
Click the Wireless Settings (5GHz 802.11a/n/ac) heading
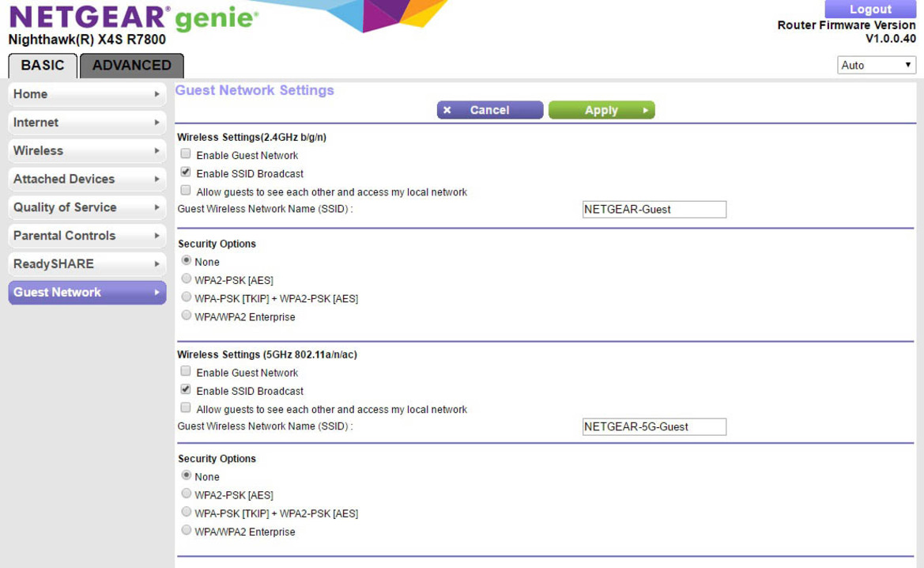tap(267, 355)
